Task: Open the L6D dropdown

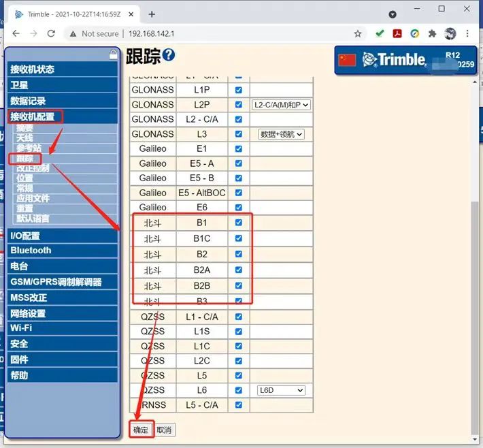Action: pos(281,390)
